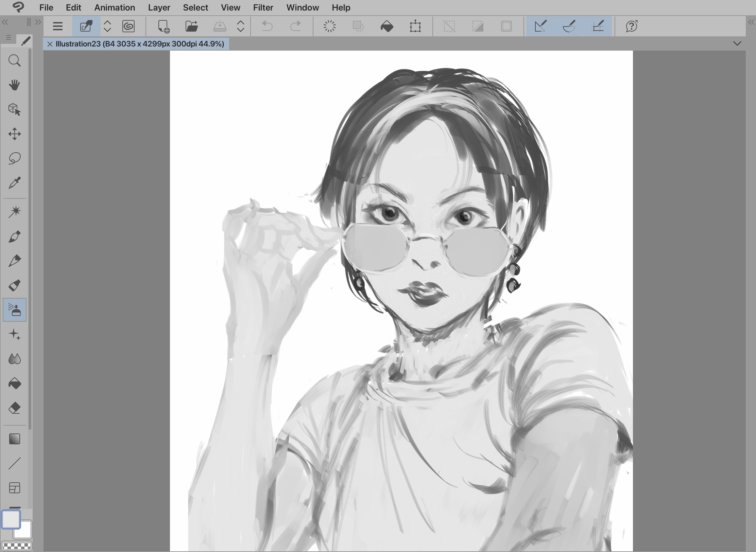The image size is (756, 552).
Task: Click the Undo arrow
Action: (267, 26)
